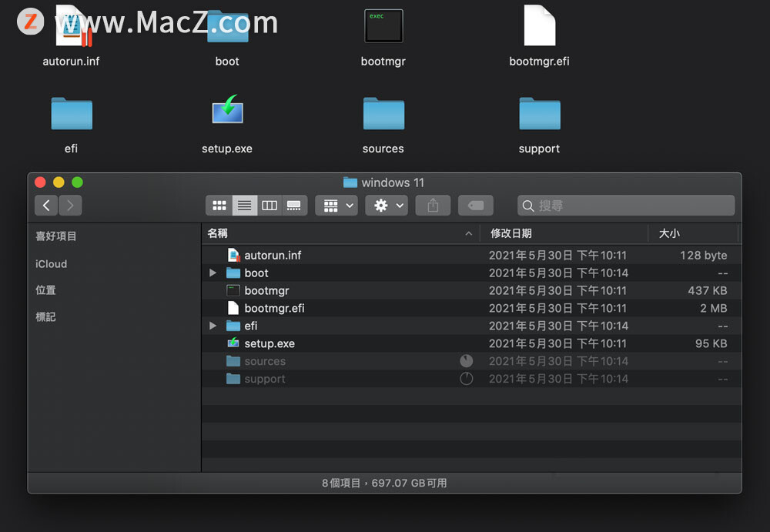Click the bootmgr.efi file icon in list

(233, 308)
